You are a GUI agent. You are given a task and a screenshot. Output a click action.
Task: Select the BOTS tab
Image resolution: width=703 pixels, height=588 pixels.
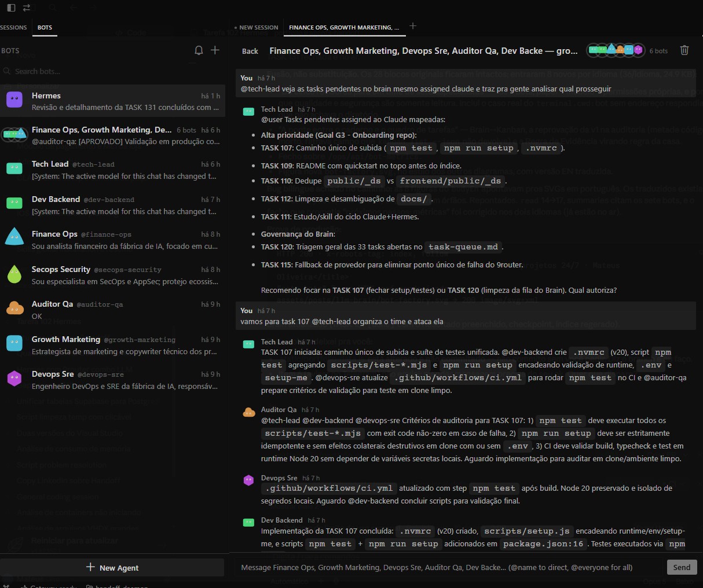point(45,27)
